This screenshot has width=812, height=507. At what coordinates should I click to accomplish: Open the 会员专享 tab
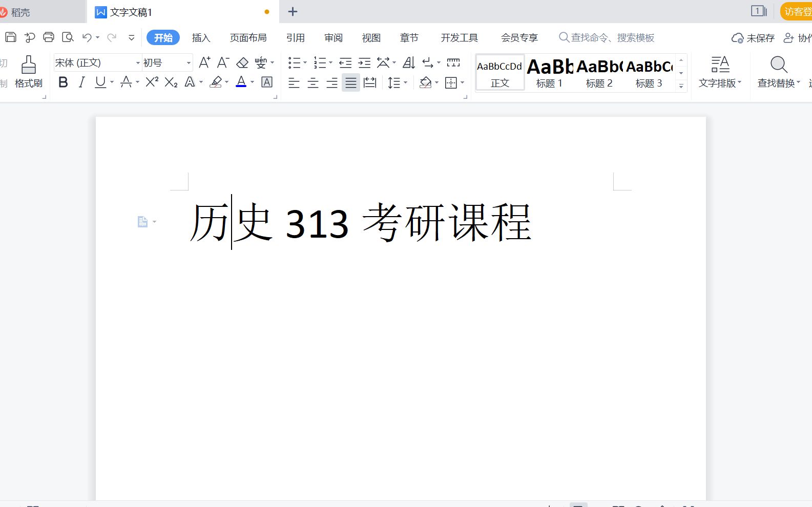[519, 38]
